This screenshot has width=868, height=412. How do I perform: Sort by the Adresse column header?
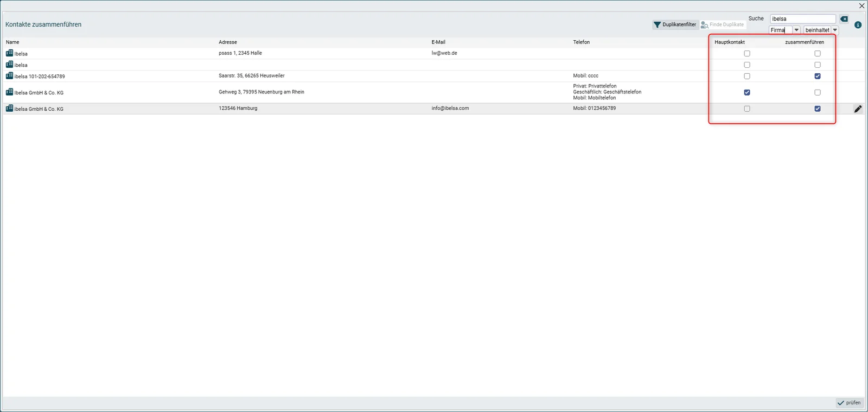point(228,42)
